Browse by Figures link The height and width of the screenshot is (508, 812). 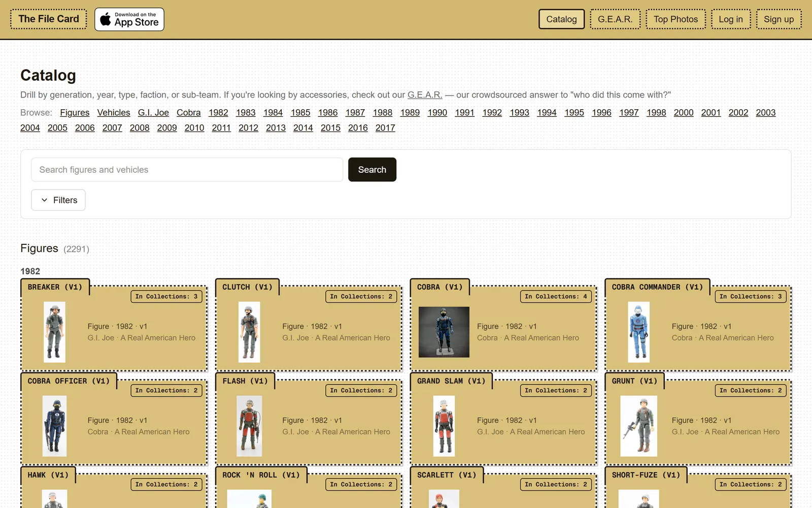point(75,113)
